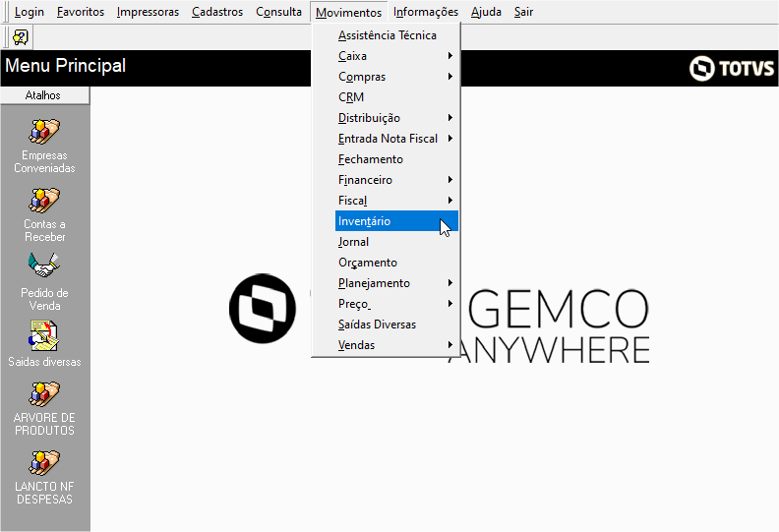Screen dimensions: 779x532
Task: Select Orçamento menu entry
Action: click(396, 263)
